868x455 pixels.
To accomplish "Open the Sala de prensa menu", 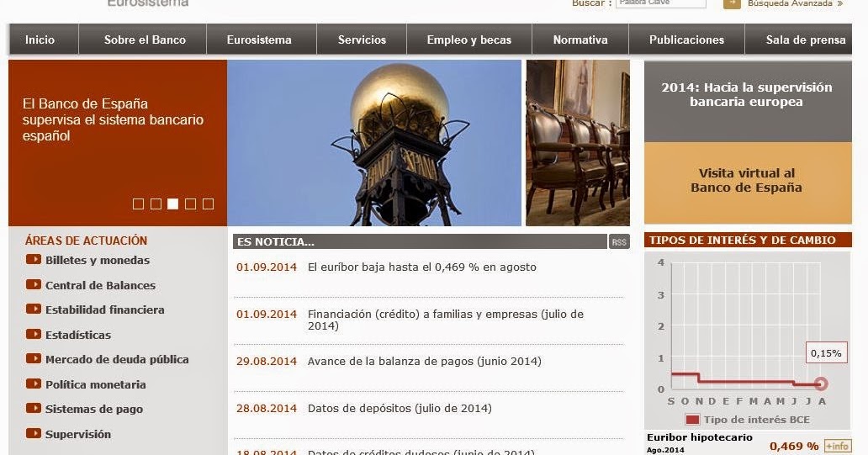I will 806,40.
